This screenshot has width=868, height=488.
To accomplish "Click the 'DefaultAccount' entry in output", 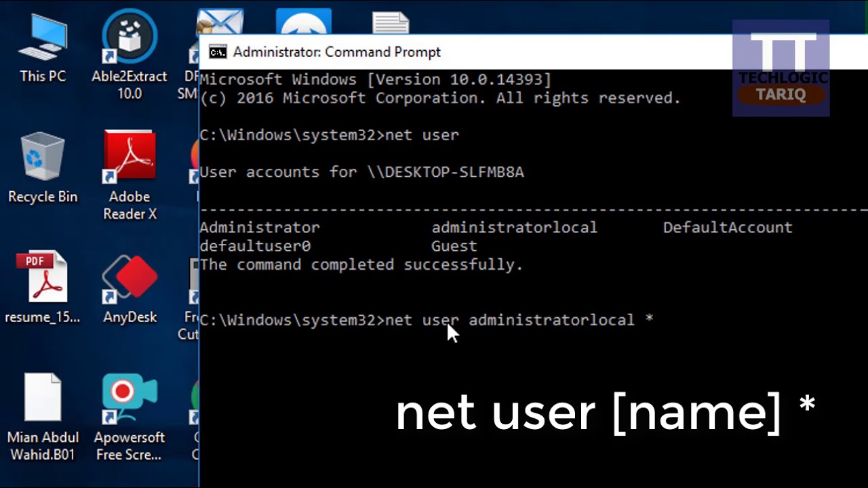I will 728,228.
